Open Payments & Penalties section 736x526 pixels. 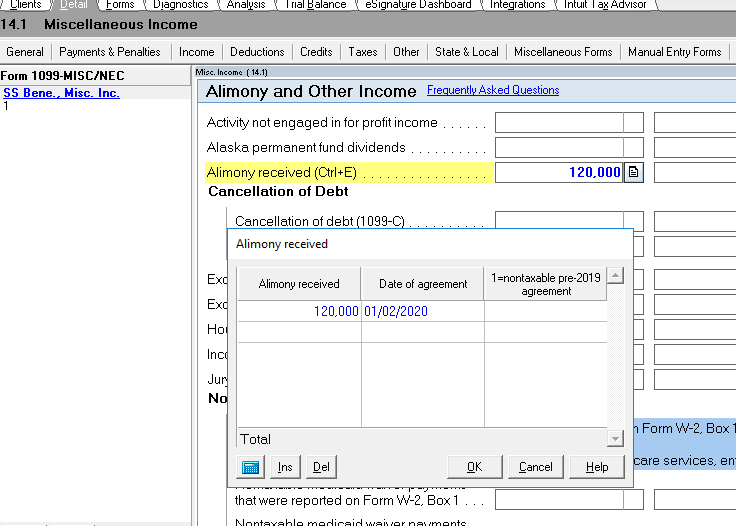point(110,52)
